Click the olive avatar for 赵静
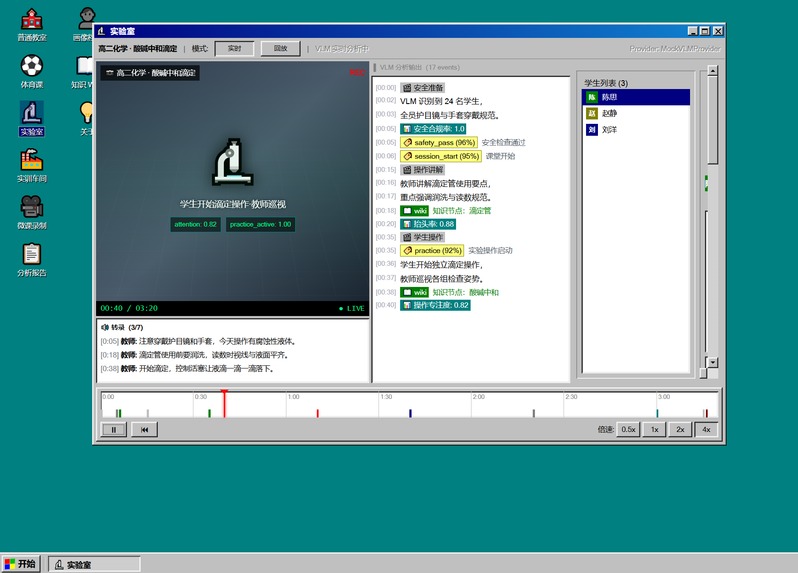Image resolution: width=798 pixels, height=573 pixels. pos(591,113)
